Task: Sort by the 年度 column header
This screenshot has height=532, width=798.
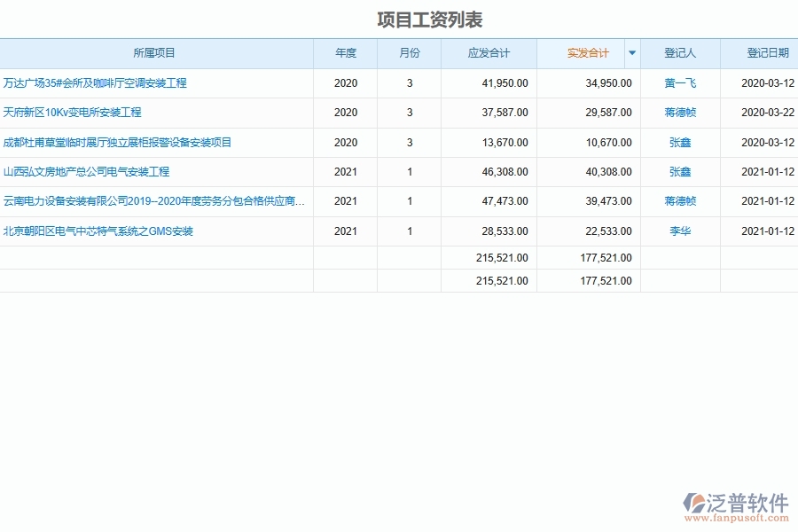Action: 345,53
